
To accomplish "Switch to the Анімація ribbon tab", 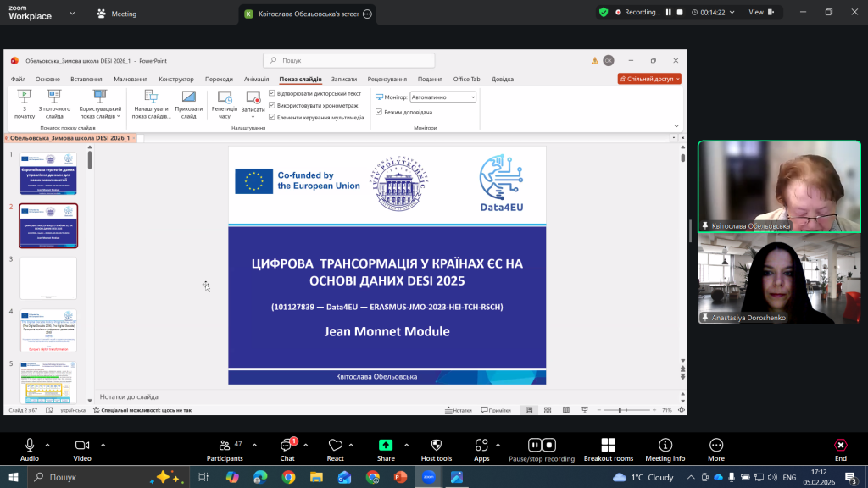I will (256, 79).
